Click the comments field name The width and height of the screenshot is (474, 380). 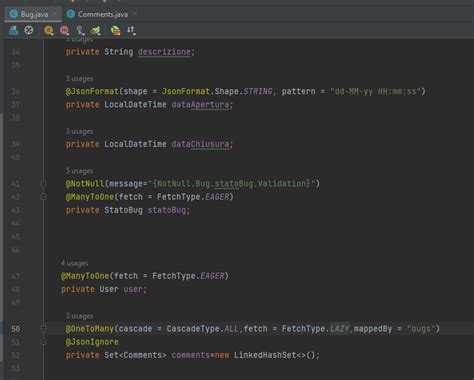click(x=191, y=355)
